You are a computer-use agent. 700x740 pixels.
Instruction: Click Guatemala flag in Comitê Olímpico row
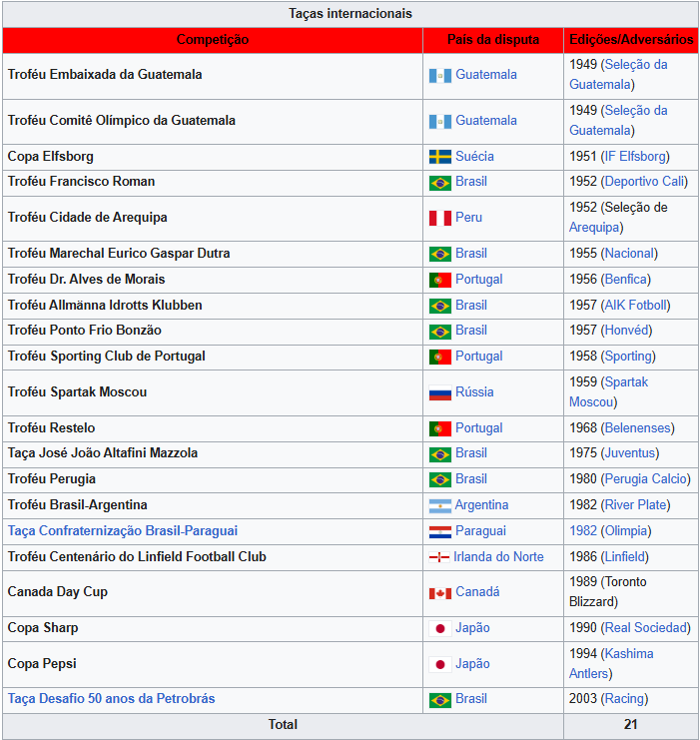[x=440, y=121]
